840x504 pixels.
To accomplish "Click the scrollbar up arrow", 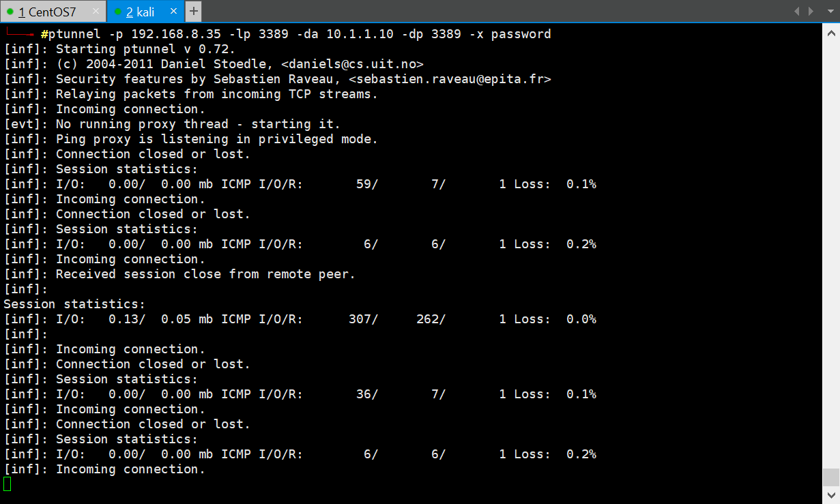I will pyautogui.click(x=830, y=33).
